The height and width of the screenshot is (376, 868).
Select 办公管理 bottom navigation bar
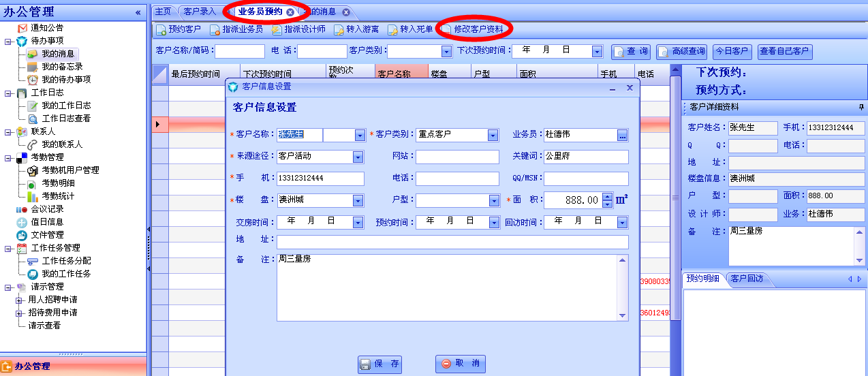coord(73,366)
